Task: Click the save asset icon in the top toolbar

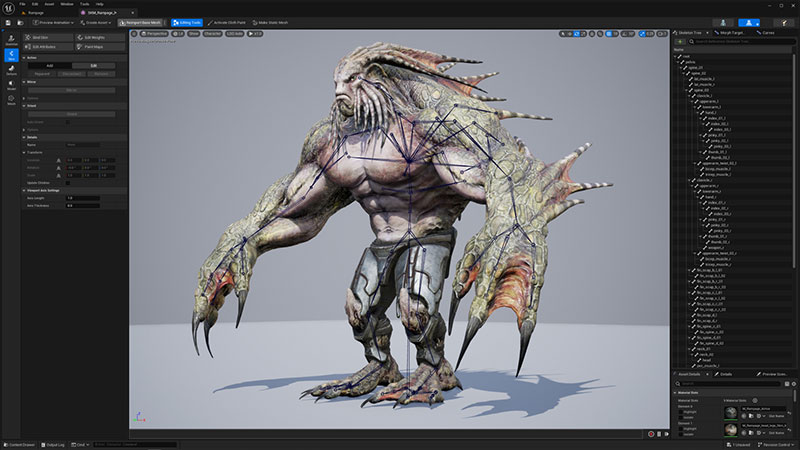Action: [8, 22]
